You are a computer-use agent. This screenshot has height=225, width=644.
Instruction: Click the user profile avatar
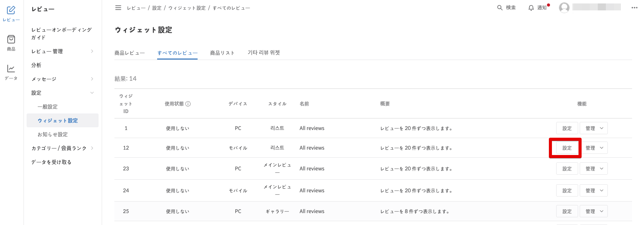(564, 8)
